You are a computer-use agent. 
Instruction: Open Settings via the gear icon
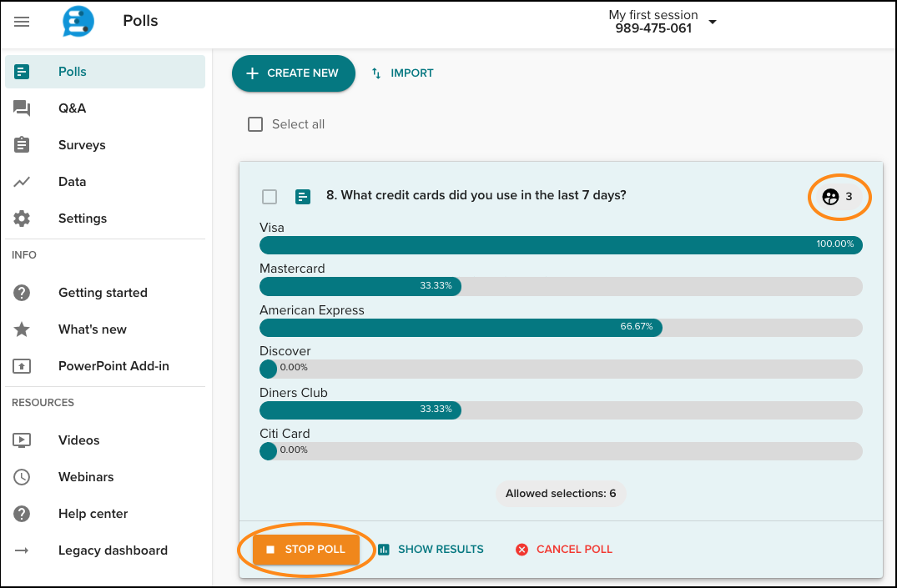tap(21, 218)
